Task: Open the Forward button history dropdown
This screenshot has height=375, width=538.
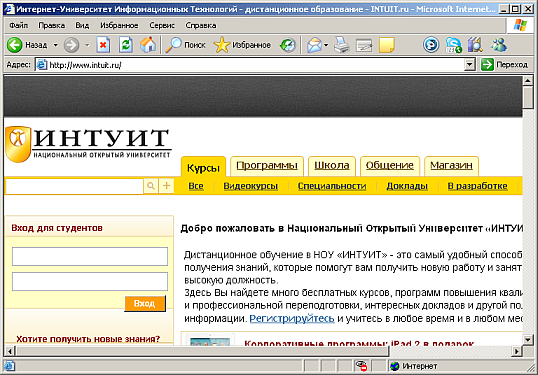Action: click(x=87, y=45)
